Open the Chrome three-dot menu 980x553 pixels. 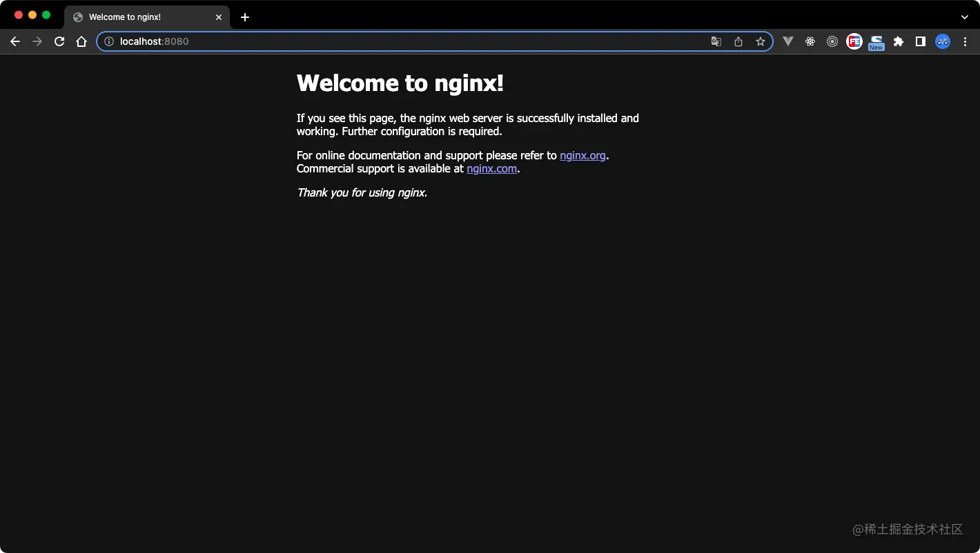(965, 41)
